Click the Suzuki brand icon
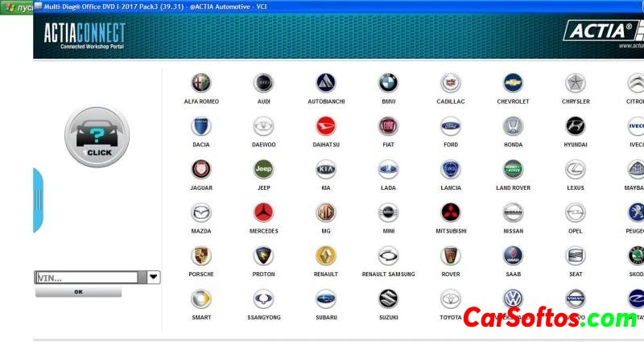The image size is (644, 342). click(x=388, y=299)
